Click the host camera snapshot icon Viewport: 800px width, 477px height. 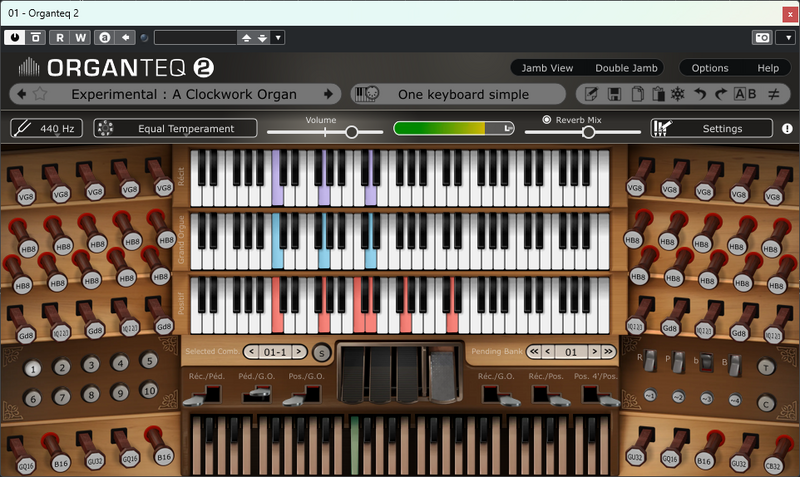(762, 38)
